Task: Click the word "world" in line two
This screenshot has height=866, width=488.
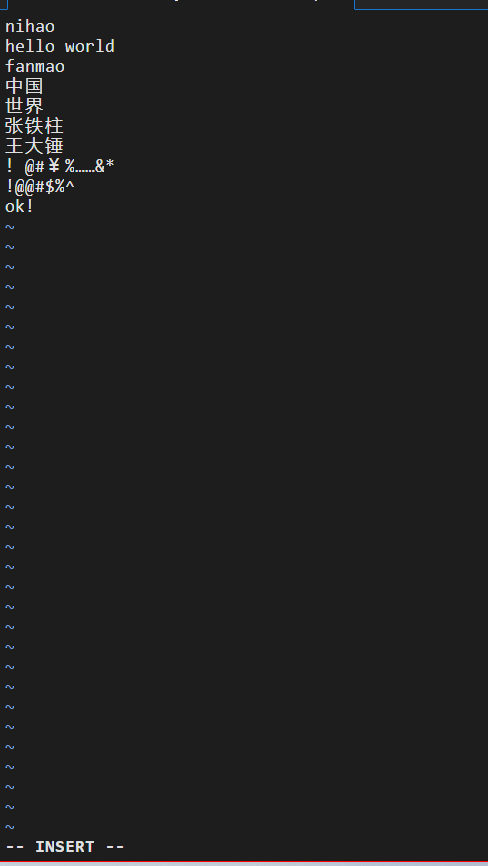Action: 90,46
